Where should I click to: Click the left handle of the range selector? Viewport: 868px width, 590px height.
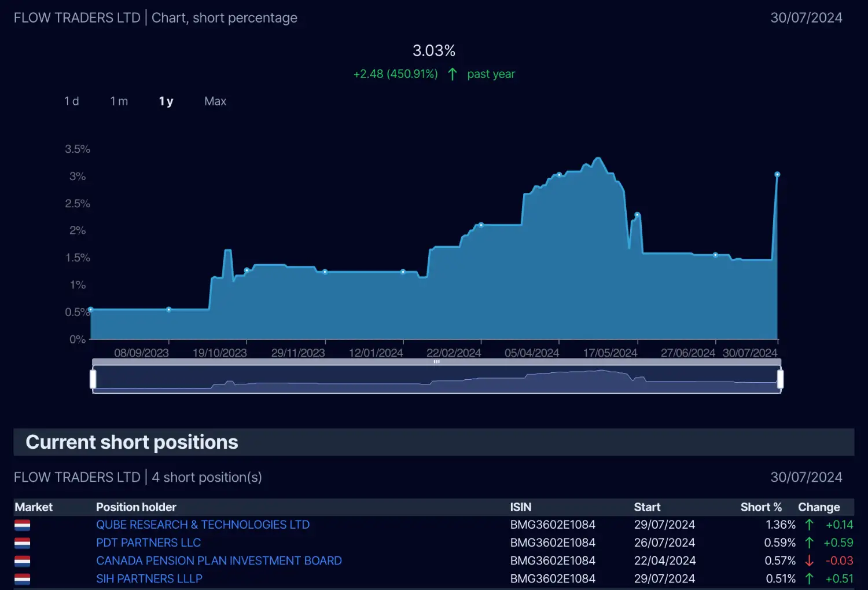93,379
